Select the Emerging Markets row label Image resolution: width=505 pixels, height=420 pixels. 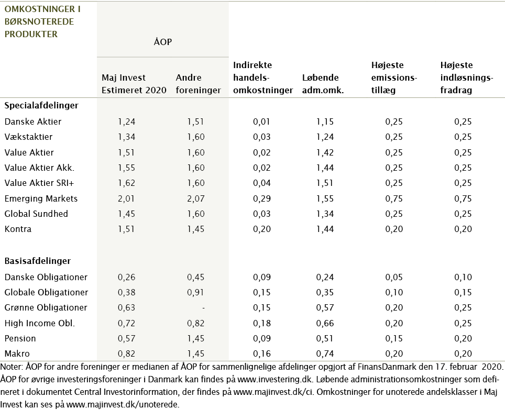41,198
